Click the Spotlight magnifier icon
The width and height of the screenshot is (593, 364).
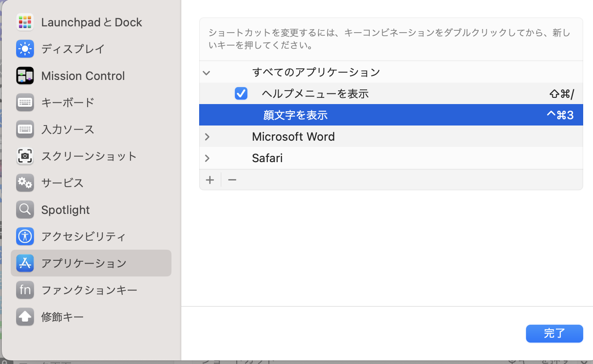(x=25, y=209)
